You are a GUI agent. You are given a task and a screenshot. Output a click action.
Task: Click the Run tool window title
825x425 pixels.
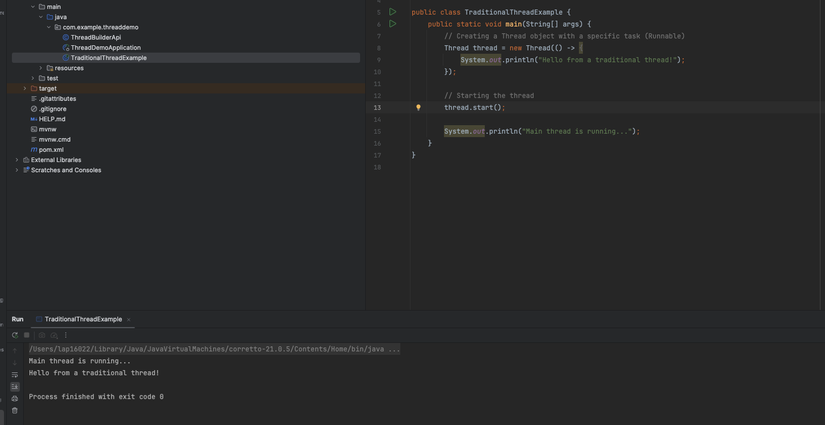tap(17, 319)
